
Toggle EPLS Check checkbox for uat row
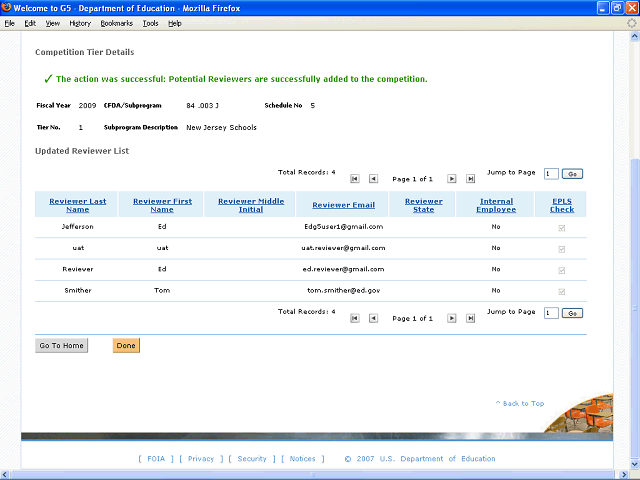[562, 248]
